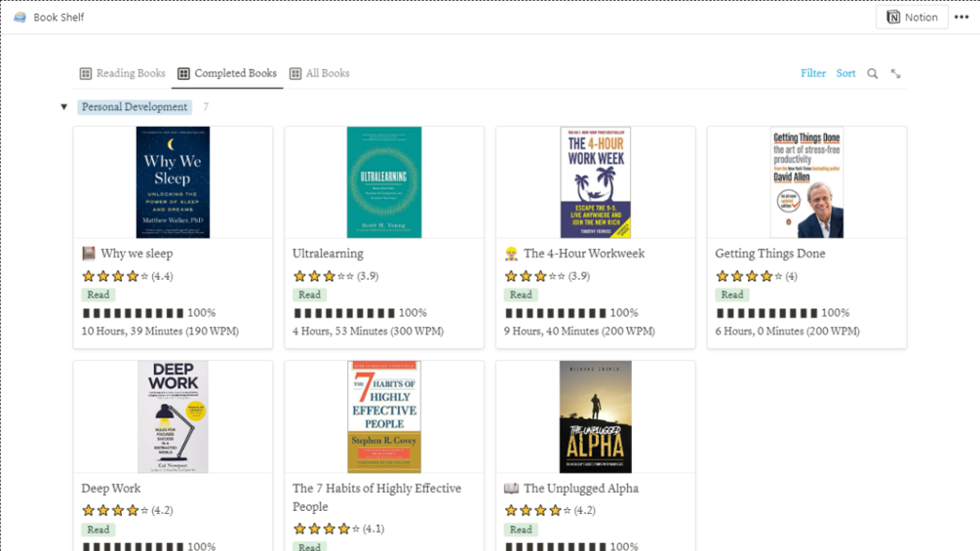Click the Notion button in top bar

[x=912, y=17]
